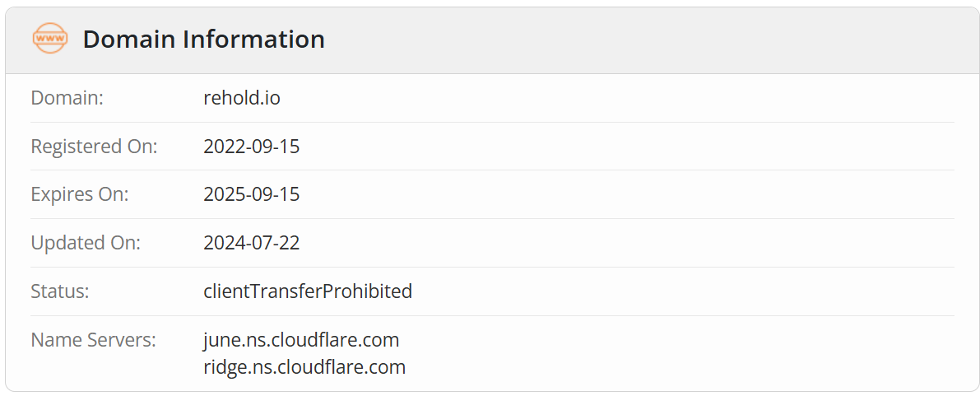Click ridge.ns.cloudflare.com name server
This screenshot has width=980, height=396.
click(x=304, y=367)
